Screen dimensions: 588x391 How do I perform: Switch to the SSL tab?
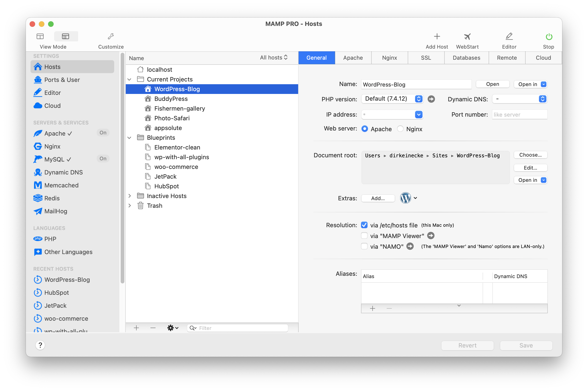tap(426, 58)
